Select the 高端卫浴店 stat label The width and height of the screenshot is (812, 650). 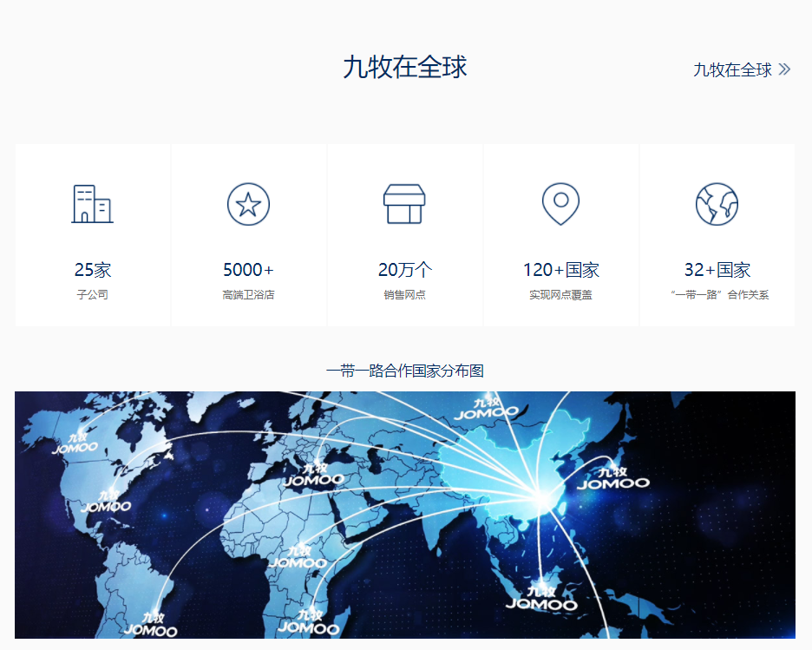(x=249, y=294)
